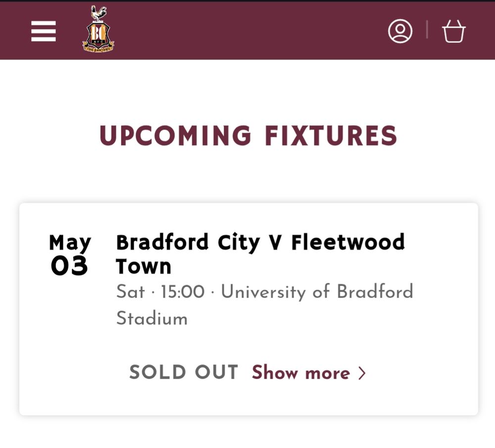Click the Sat day label in fixture details
495x448 pixels.
[130, 292]
